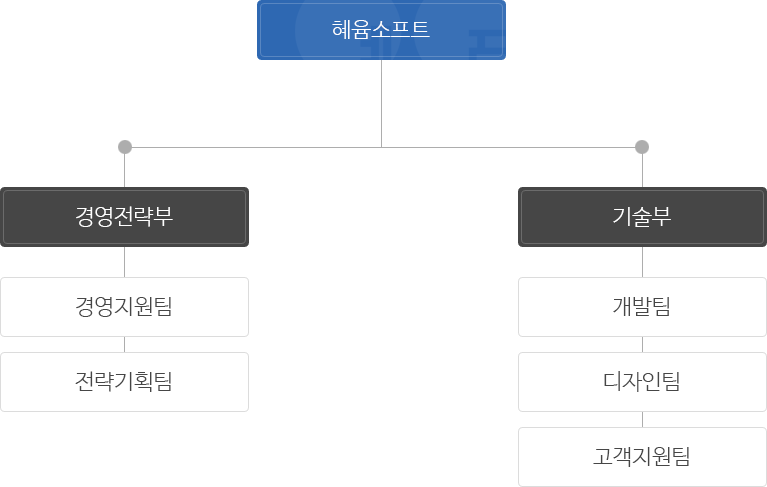
Task: Open the 경영지원팀 team node
Action: [124, 307]
